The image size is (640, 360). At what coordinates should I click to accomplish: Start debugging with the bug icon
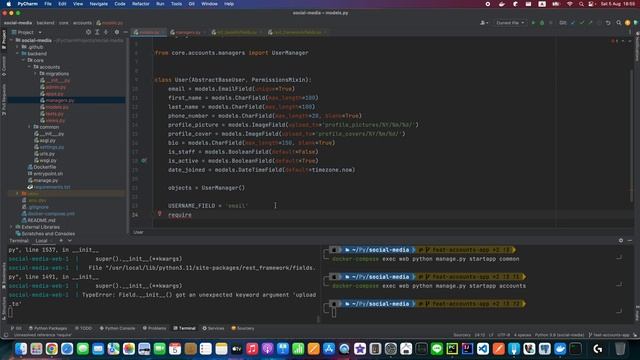tap(542, 23)
